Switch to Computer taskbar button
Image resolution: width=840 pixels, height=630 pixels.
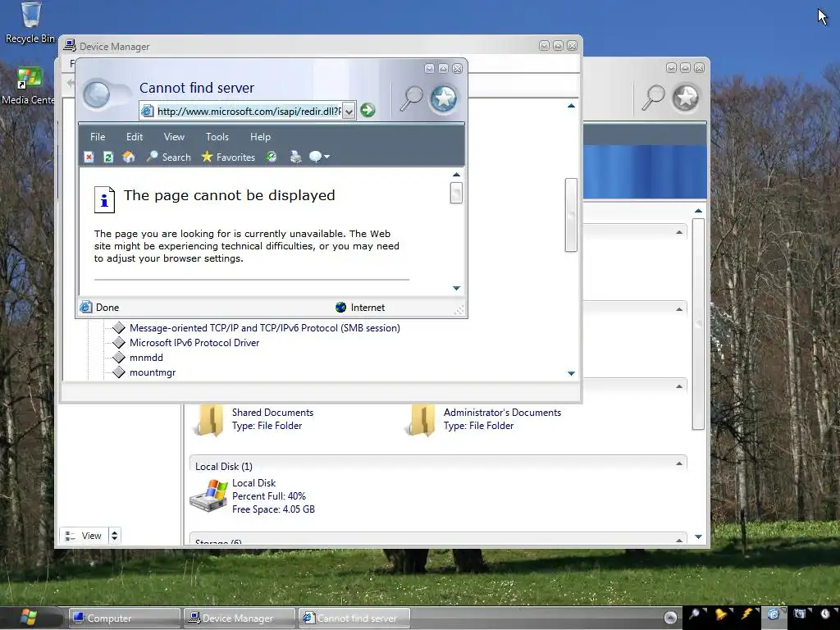[125, 619]
